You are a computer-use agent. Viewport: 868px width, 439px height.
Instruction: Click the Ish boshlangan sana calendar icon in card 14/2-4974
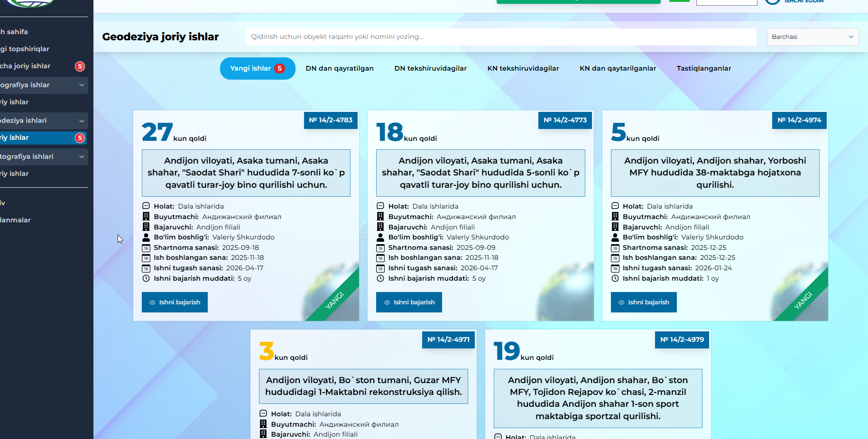tap(615, 258)
